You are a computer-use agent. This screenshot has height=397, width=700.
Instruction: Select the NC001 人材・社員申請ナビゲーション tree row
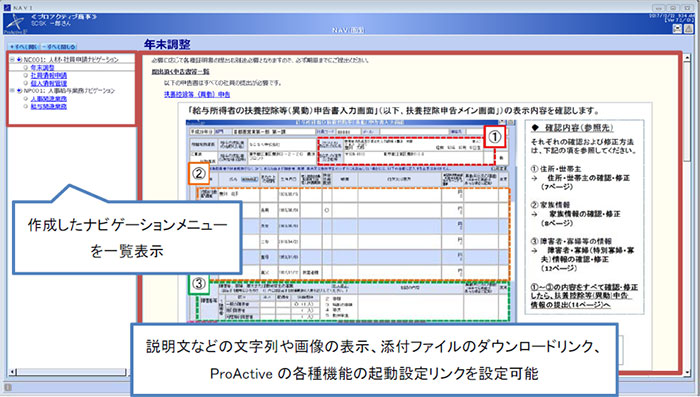click(71, 59)
